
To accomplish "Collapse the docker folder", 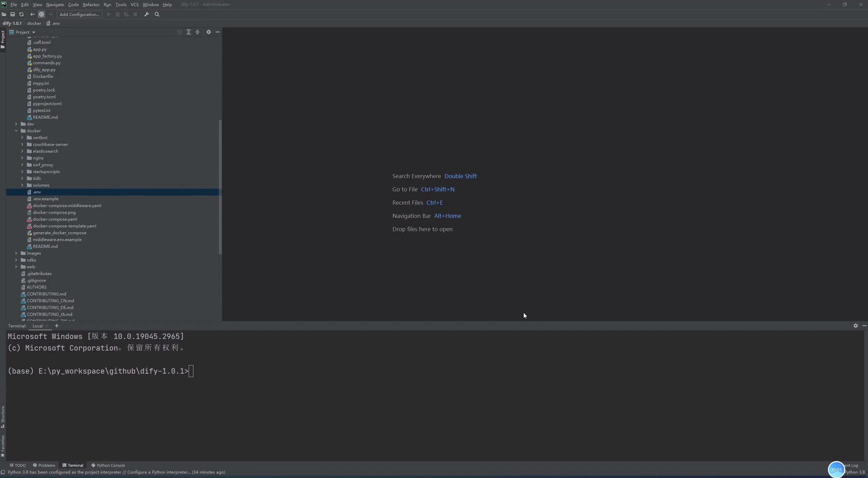I will (16, 131).
